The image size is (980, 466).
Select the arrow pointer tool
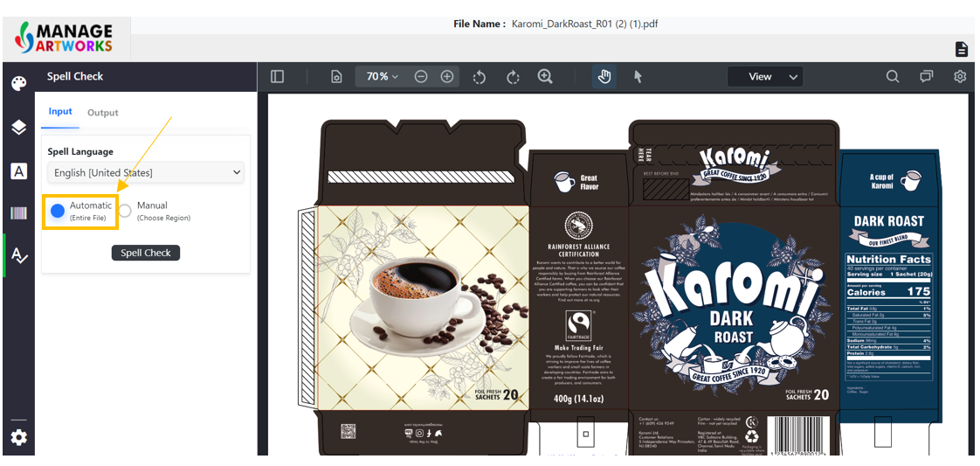coord(638,76)
